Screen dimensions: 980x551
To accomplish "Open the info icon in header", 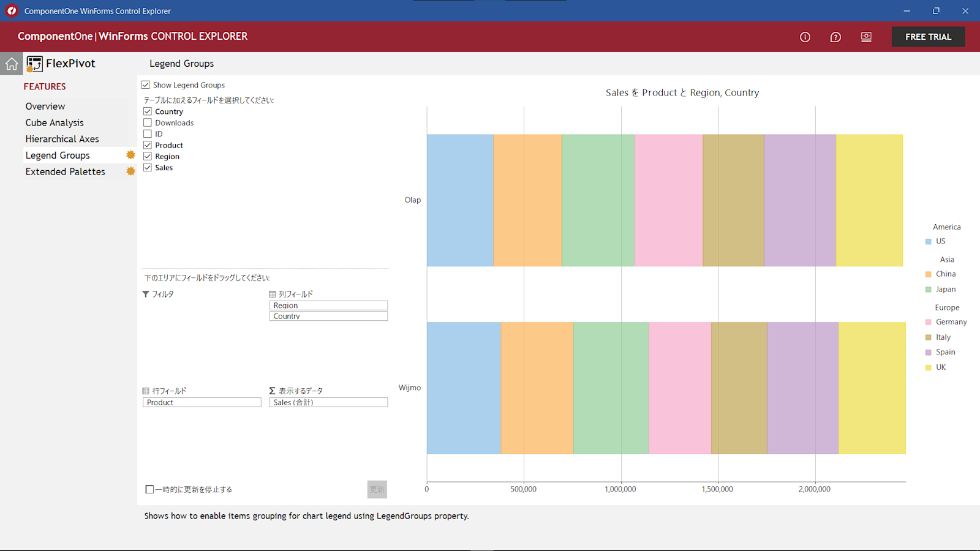I will (x=805, y=37).
